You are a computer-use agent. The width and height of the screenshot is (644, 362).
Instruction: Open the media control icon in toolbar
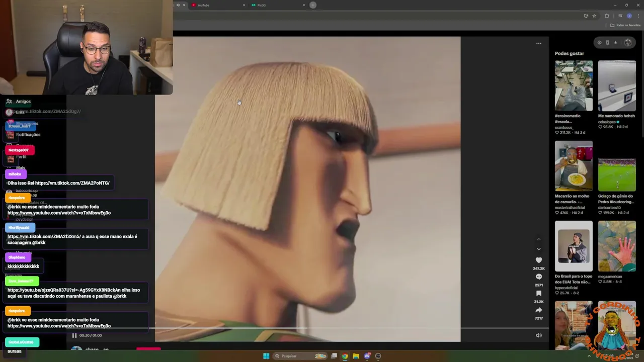pyautogui.click(x=620, y=16)
